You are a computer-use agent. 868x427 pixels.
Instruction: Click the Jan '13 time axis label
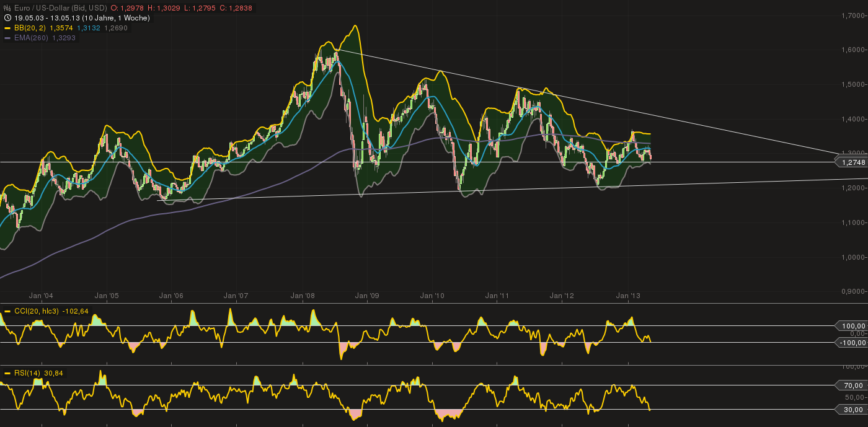[628, 297]
